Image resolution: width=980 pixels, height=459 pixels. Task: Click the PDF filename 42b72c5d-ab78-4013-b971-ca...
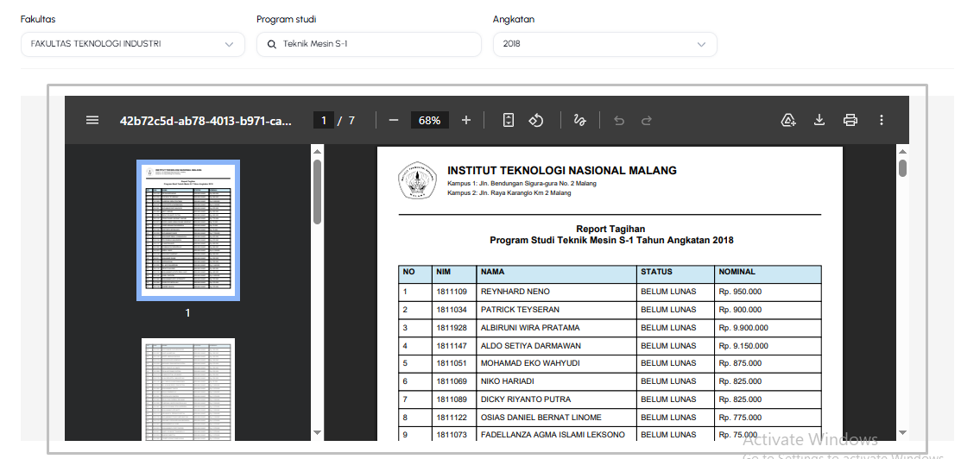click(205, 121)
